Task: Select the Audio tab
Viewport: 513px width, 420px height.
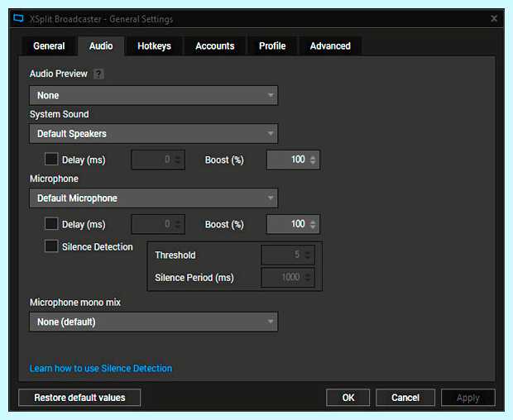Action: (101, 46)
